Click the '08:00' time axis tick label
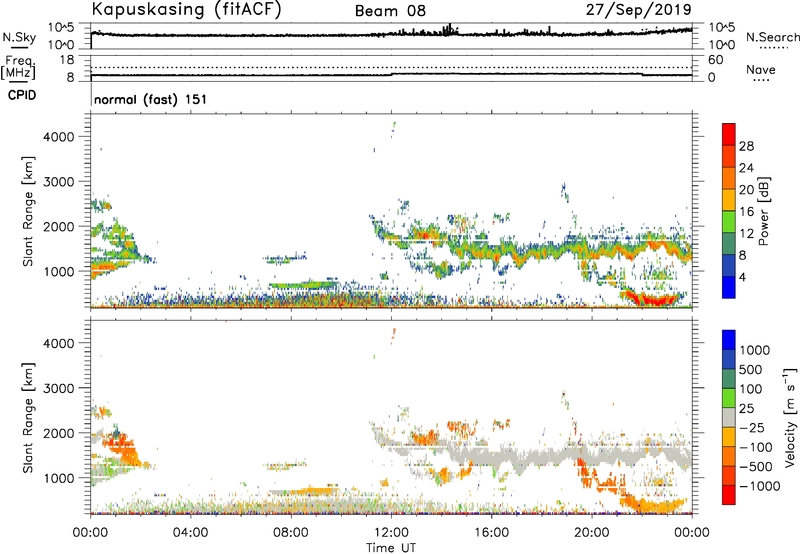800x554 pixels. [x=291, y=533]
